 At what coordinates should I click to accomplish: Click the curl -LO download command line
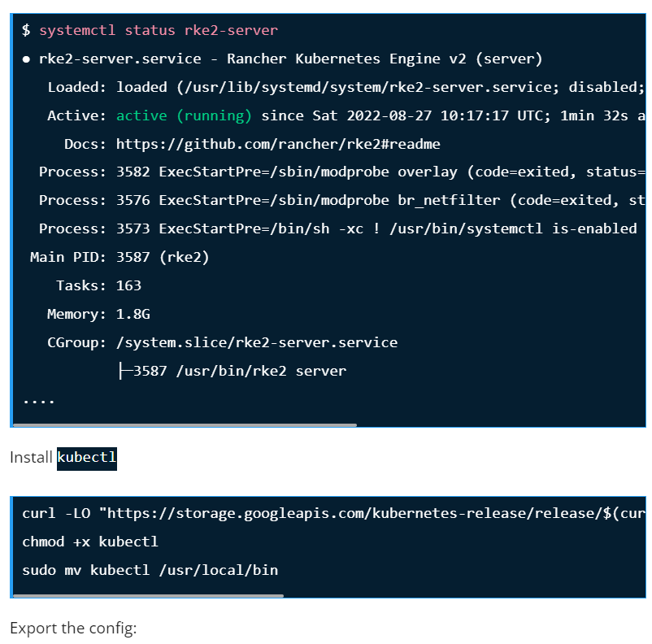333,513
